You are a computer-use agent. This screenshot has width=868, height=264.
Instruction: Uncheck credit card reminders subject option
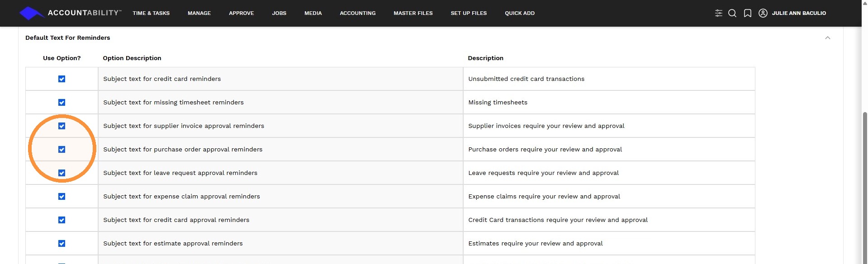62,79
